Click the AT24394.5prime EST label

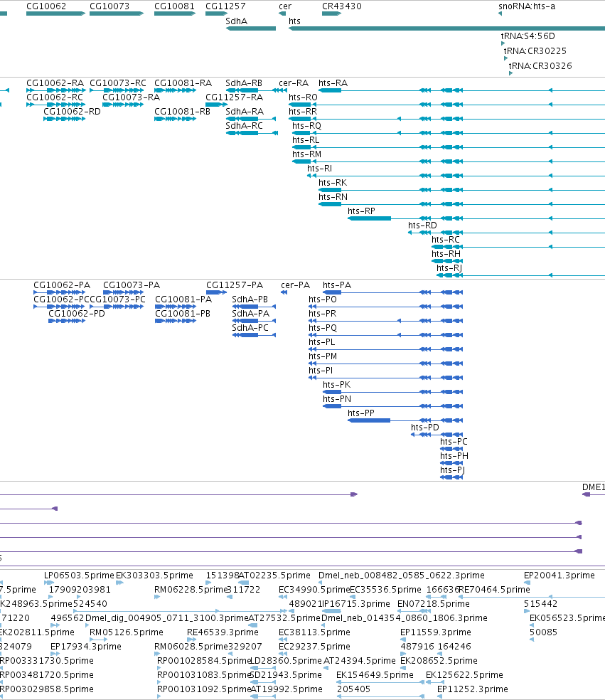coord(360,661)
